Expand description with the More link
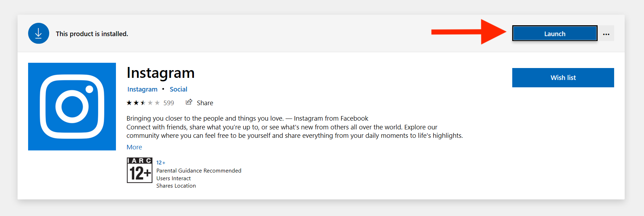This screenshot has height=216, width=644. point(134,147)
